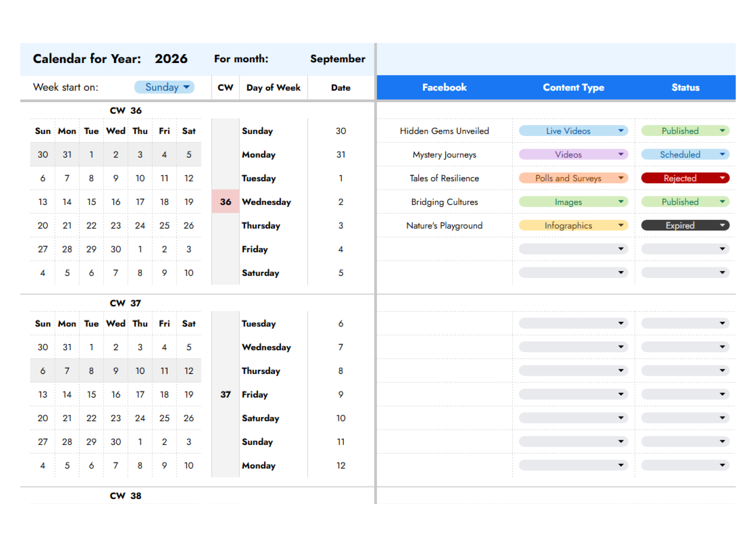The image size is (756, 547).
Task: Open the Published status arrow for Hidden Gems Unveiled
Action: pyautogui.click(x=722, y=131)
